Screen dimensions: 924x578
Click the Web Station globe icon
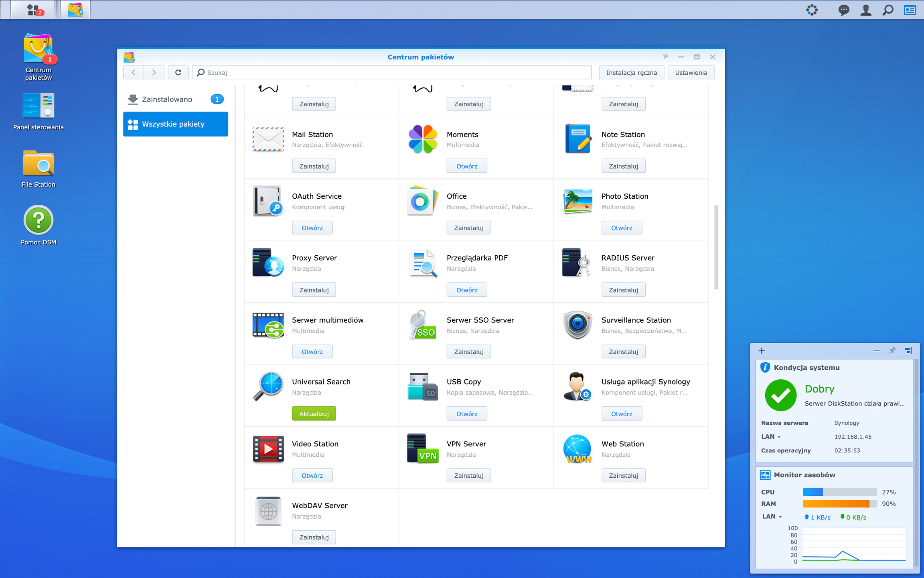click(577, 449)
